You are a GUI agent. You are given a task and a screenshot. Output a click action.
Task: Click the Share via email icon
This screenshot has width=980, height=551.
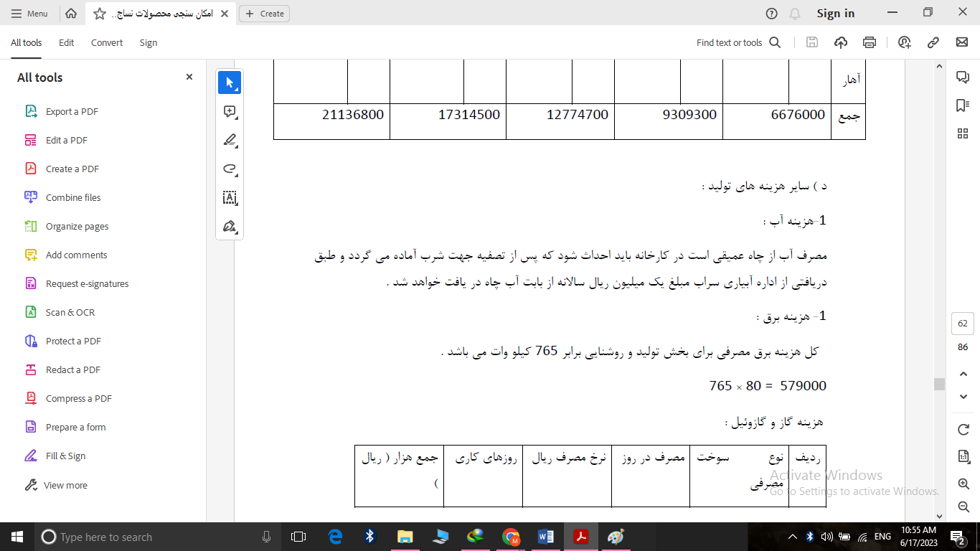(962, 42)
